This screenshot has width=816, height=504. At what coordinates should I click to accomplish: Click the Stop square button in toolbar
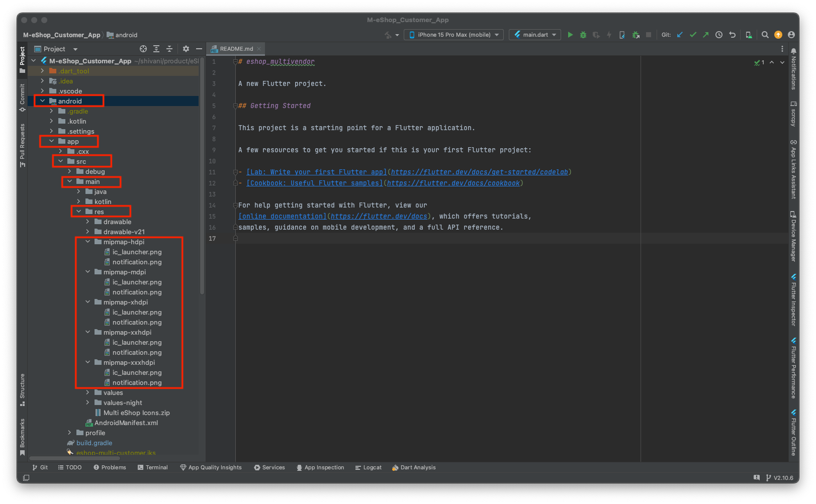pos(649,35)
